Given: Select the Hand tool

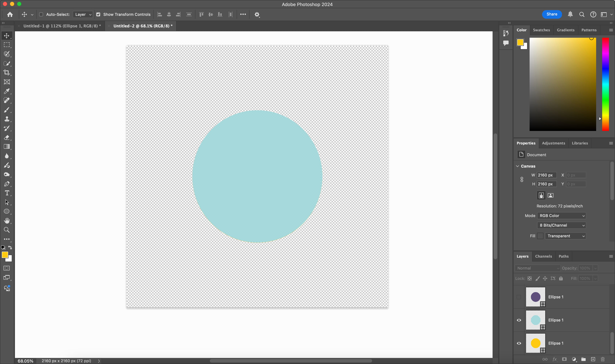Looking at the screenshot, I should coord(7,220).
